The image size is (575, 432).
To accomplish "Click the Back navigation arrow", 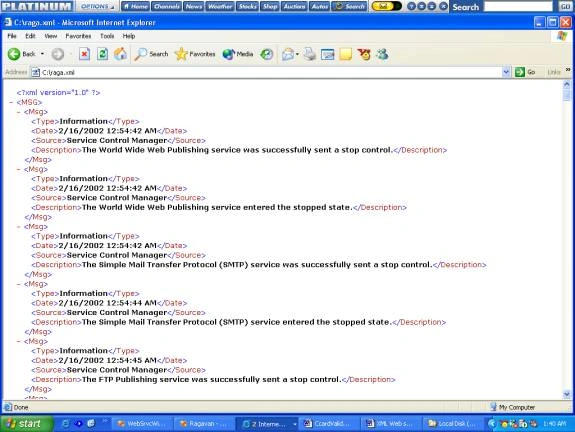I will (x=14, y=54).
